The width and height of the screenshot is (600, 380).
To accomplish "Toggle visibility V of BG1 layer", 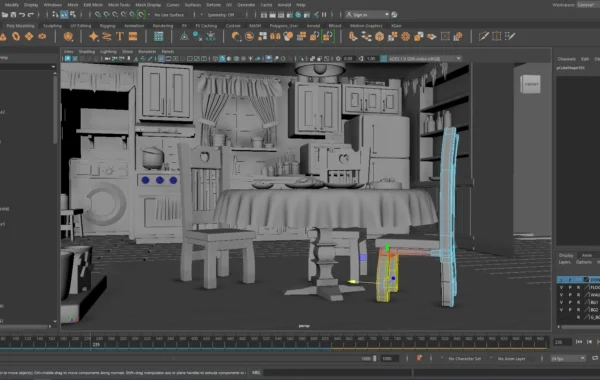I will point(561,302).
